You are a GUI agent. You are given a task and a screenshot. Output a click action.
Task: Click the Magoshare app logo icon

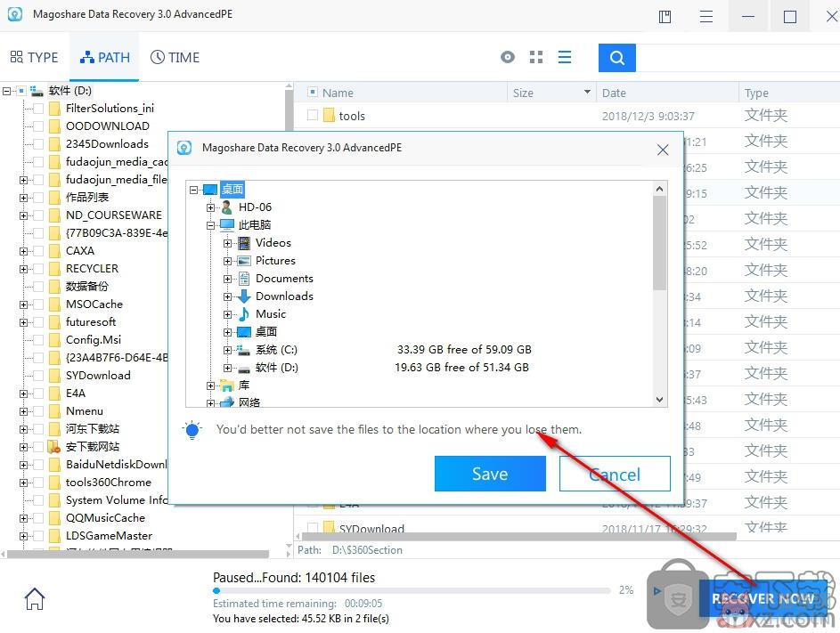(x=15, y=14)
